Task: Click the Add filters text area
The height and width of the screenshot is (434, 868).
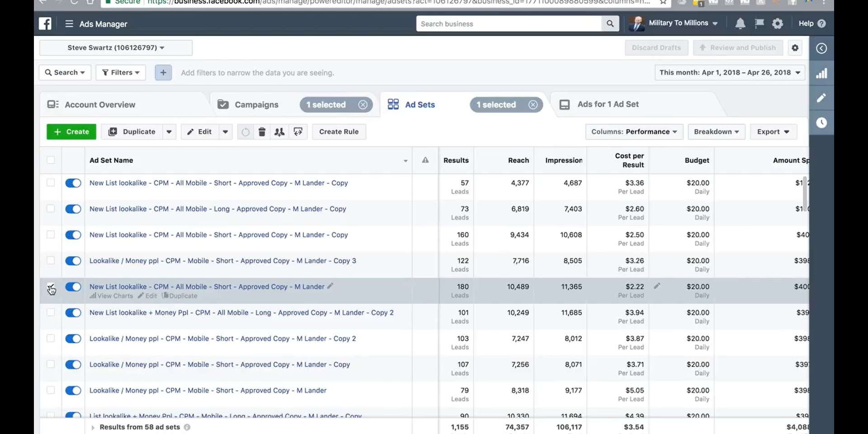Action: 257,73
